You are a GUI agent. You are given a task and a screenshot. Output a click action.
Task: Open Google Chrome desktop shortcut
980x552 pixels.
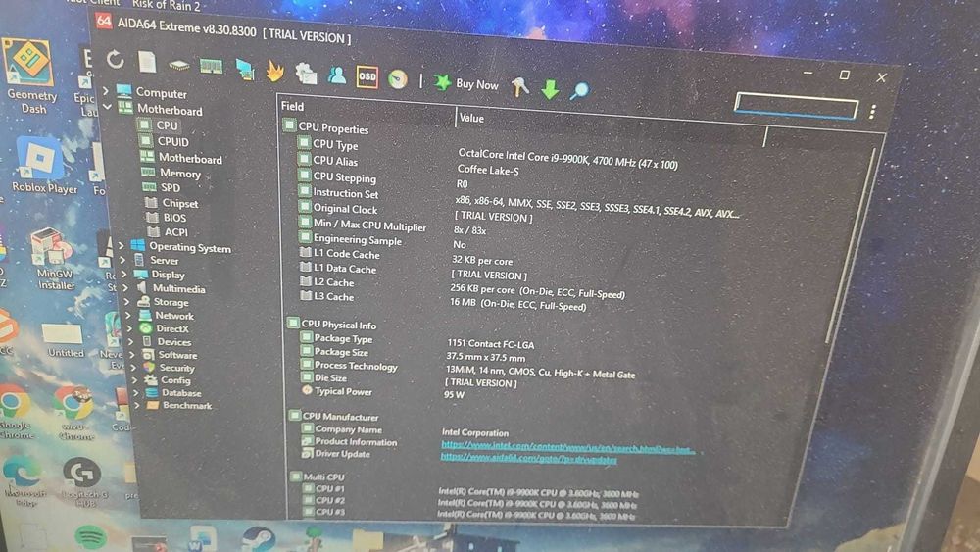15,410
